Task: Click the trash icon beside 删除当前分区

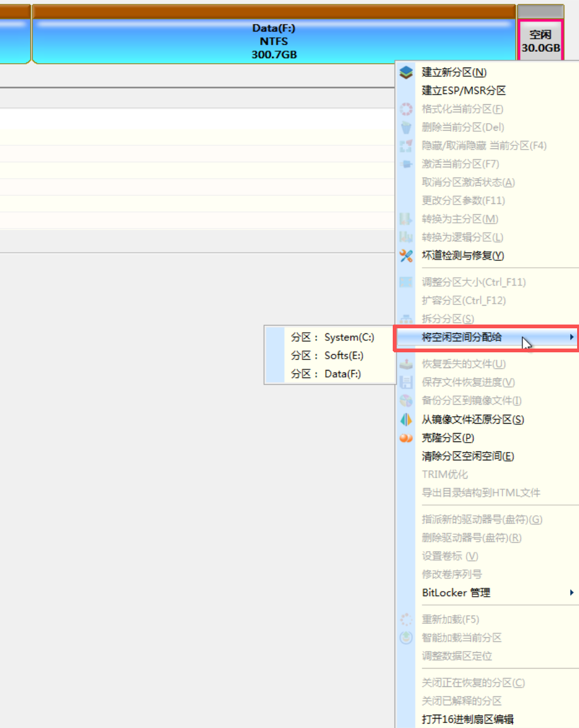Action: 407,128
